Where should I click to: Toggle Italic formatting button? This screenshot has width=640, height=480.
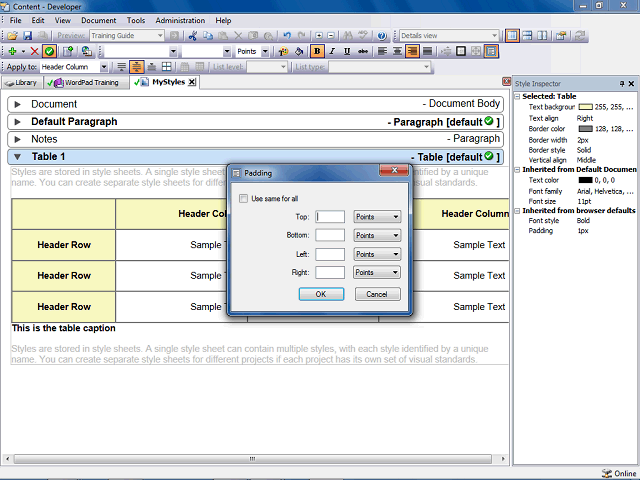point(332,51)
